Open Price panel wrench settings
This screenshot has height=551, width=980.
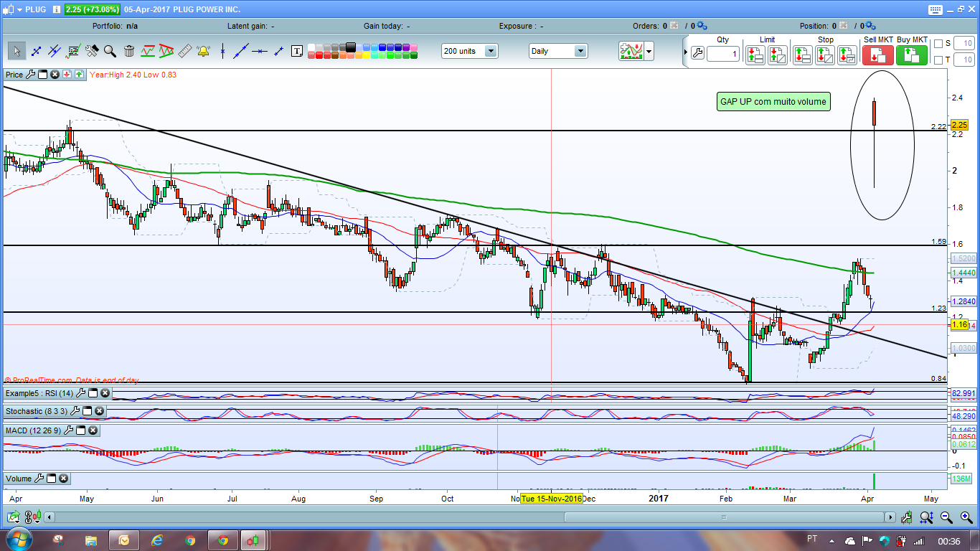point(30,75)
